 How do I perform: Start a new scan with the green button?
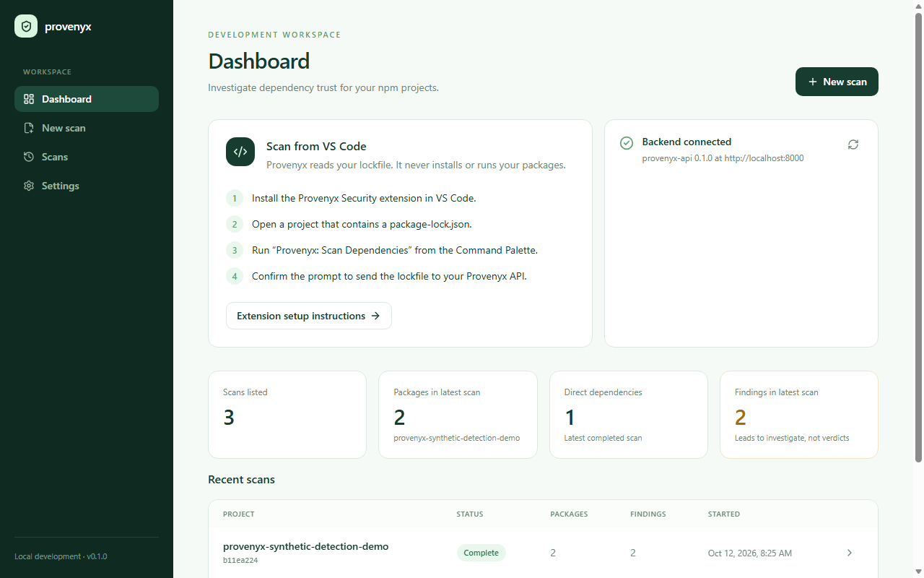[x=837, y=82]
